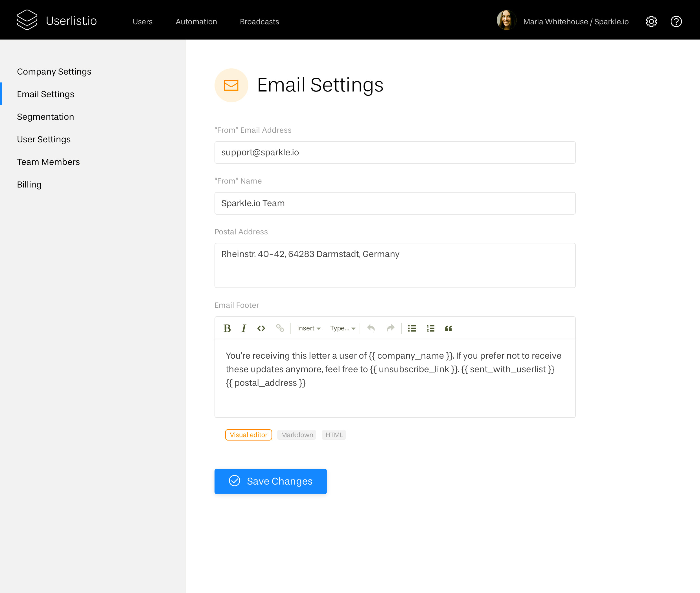Navigate to Team Members settings
This screenshot has height=593, width=700.
click(48, 162)
